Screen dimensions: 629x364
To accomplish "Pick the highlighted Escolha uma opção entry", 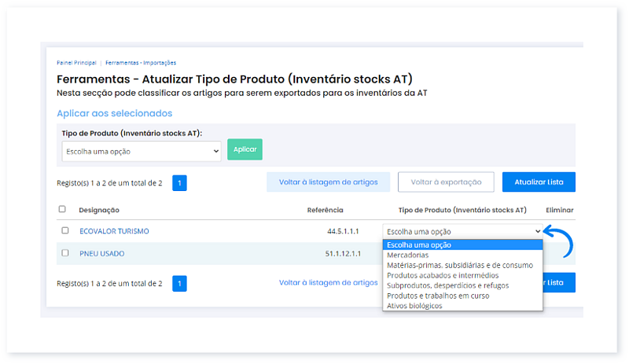I will [419, 245].
